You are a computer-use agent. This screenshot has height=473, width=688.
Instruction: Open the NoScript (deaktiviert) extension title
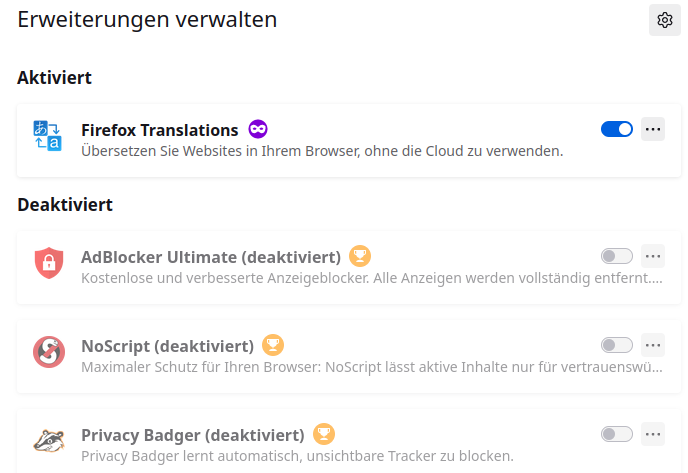tap(167, 346)
